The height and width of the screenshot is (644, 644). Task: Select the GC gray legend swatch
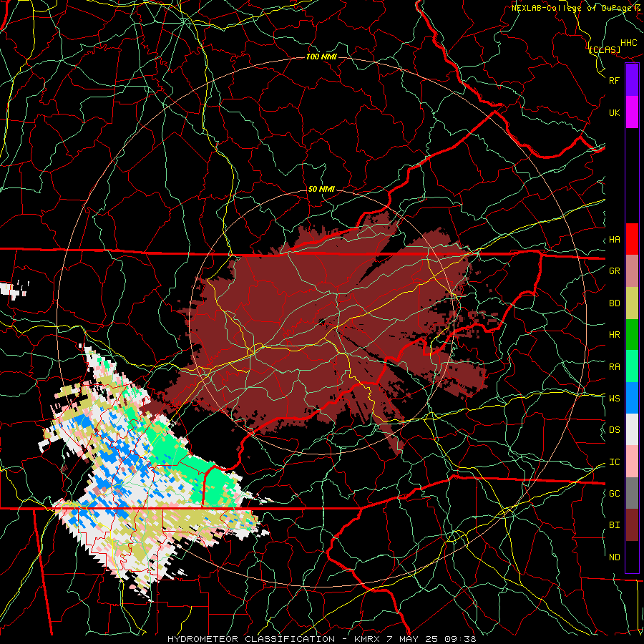click(x=632, y=493)
